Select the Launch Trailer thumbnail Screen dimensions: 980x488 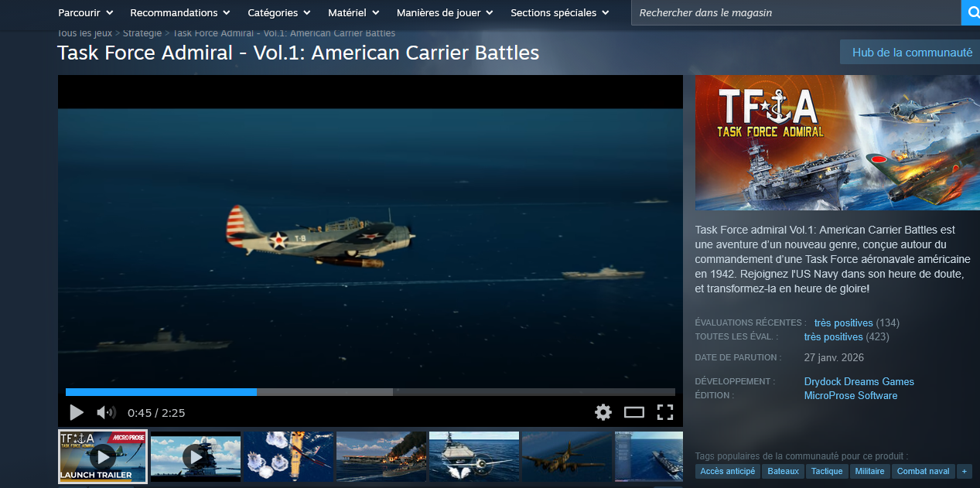[103, 457]
